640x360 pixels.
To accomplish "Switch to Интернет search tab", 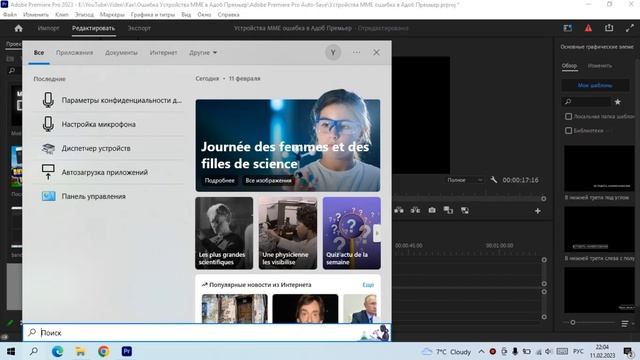I will coord(163,53).
